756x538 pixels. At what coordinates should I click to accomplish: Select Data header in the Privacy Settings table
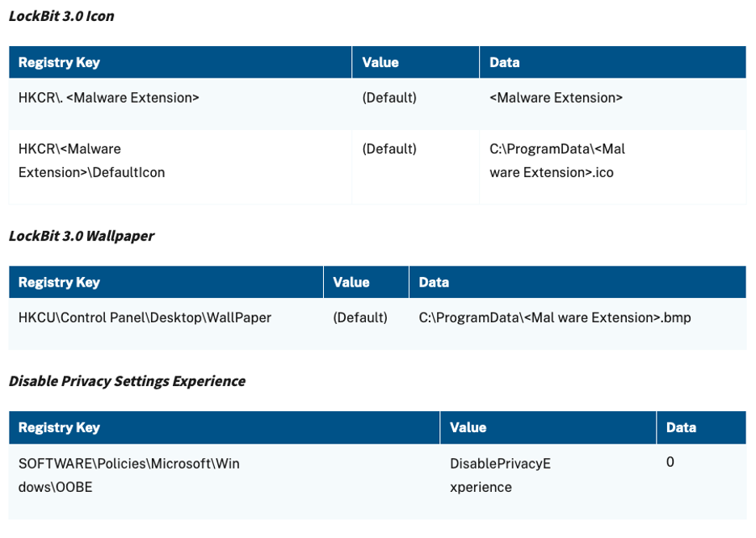coord(681,428)
